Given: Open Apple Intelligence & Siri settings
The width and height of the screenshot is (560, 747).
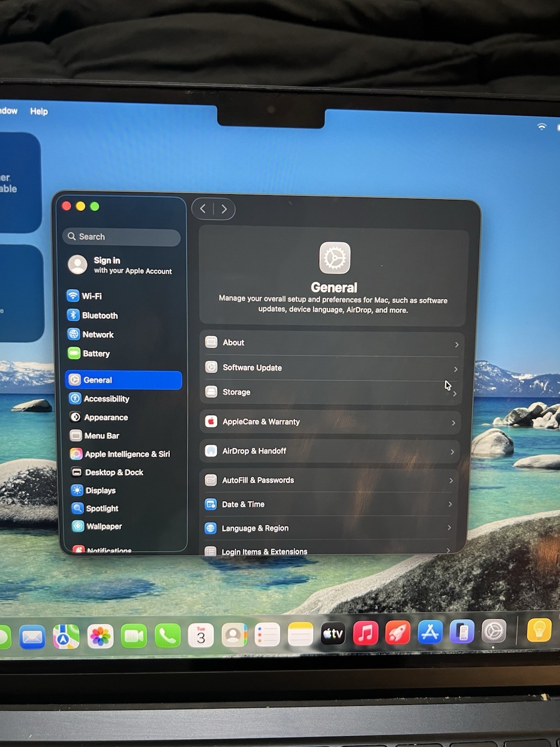Looking at the screenshot, I should 127,454.
